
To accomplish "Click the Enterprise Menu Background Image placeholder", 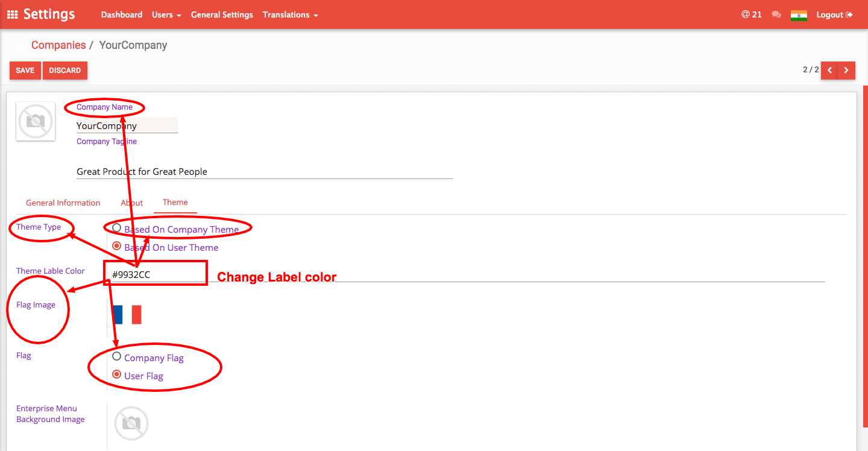I will [x=131, y=423].
